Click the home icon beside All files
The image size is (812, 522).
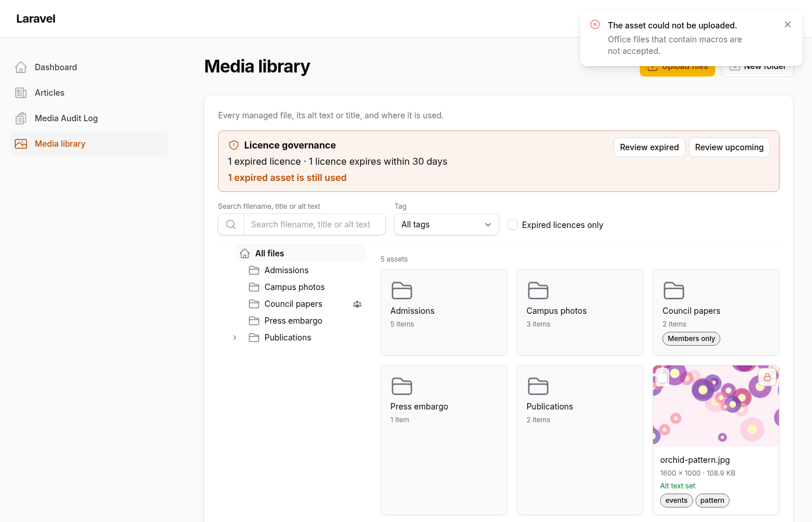tap(245, 253)
